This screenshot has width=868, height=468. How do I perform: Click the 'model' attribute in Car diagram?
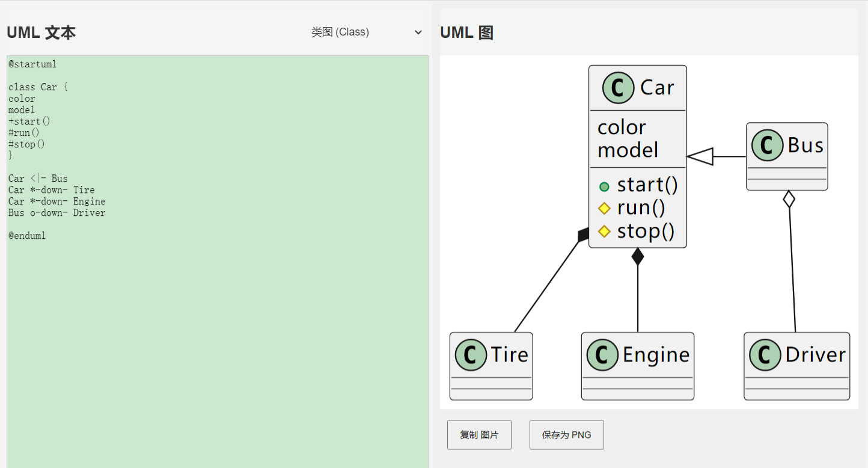[628, 150]
